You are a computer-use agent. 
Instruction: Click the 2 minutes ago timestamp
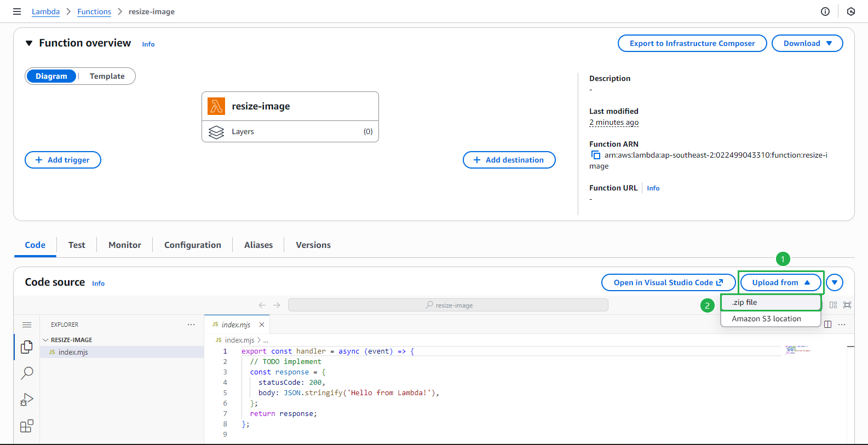click(614, 123)
